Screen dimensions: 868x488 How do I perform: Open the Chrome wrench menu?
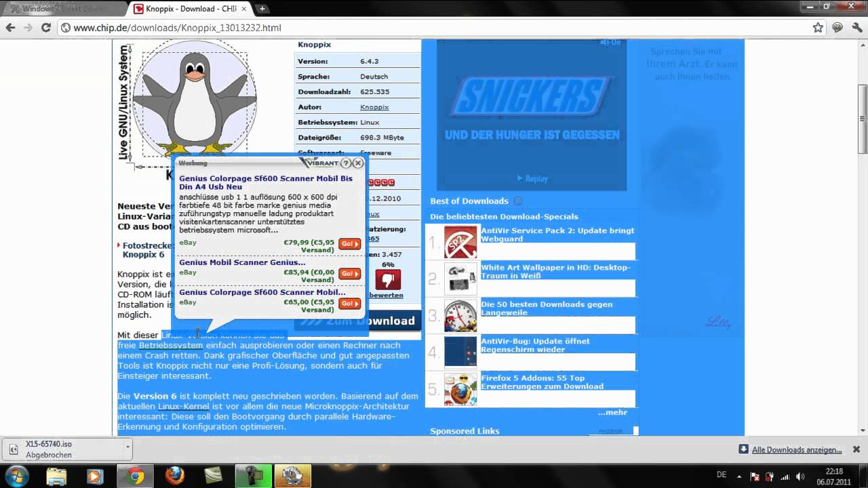coord(856,28)
